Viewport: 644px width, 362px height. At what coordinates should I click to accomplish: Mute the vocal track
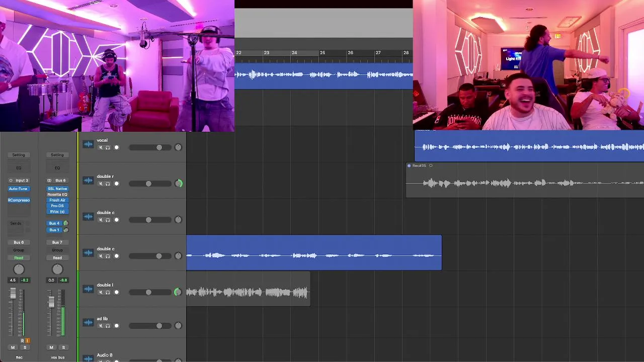[x=100, y=147]
